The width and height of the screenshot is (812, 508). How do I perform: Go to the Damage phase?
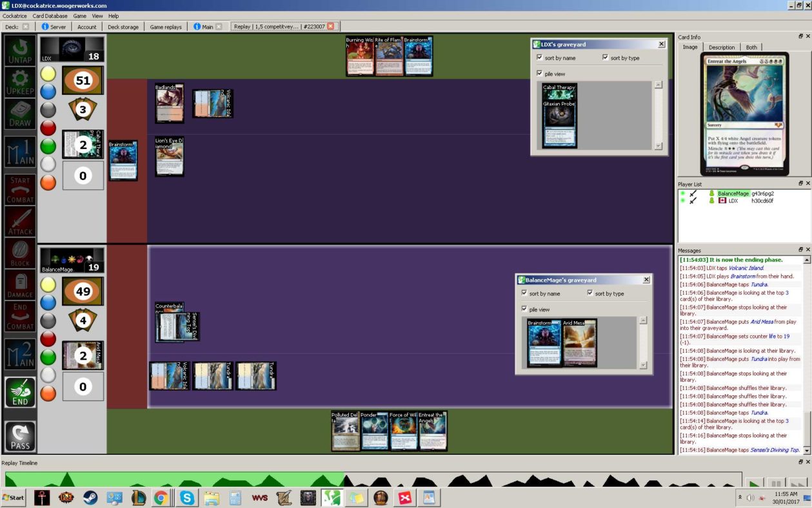[21, 285]
